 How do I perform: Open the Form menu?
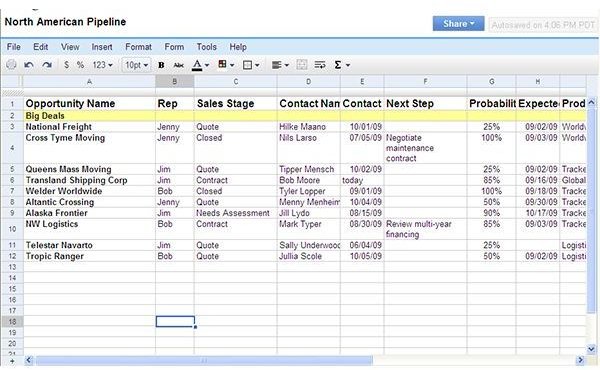coord(174,47)
